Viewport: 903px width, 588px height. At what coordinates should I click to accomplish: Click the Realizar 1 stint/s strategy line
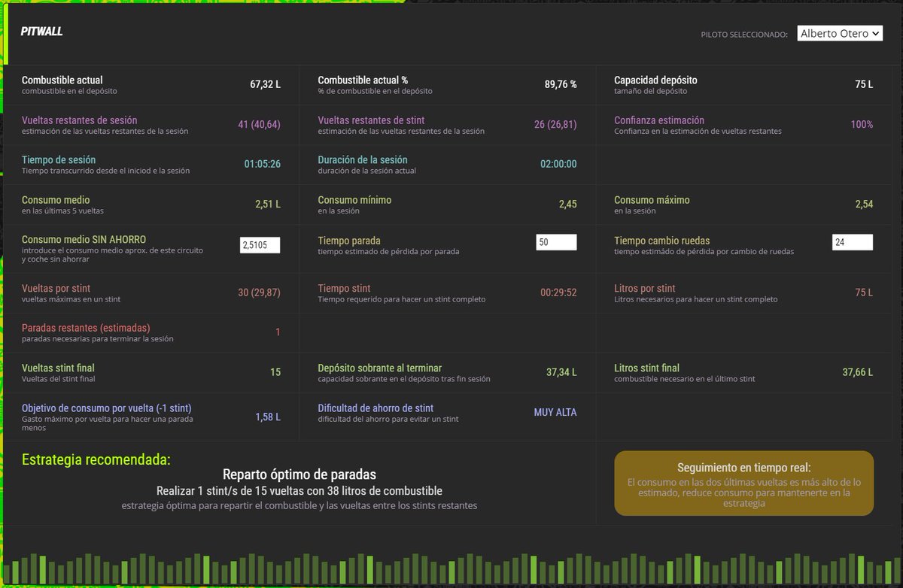[x=299, y=490]
